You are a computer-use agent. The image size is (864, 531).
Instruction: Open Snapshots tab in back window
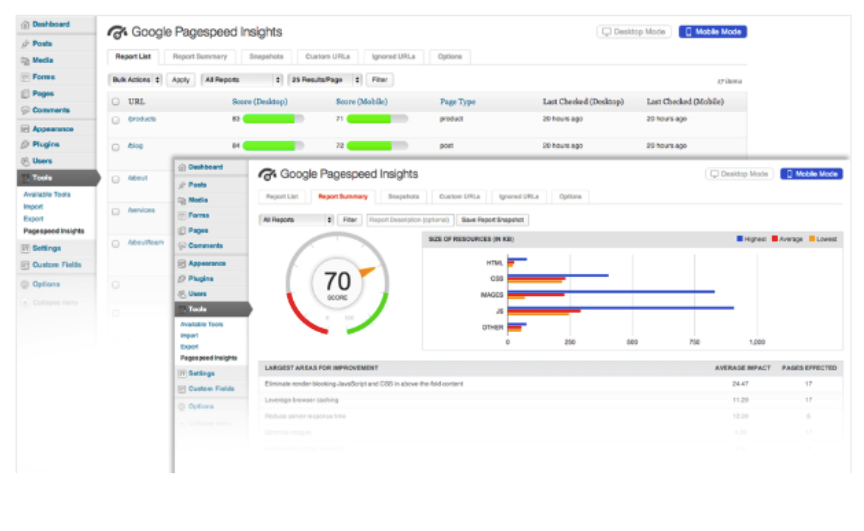point(266,57)
